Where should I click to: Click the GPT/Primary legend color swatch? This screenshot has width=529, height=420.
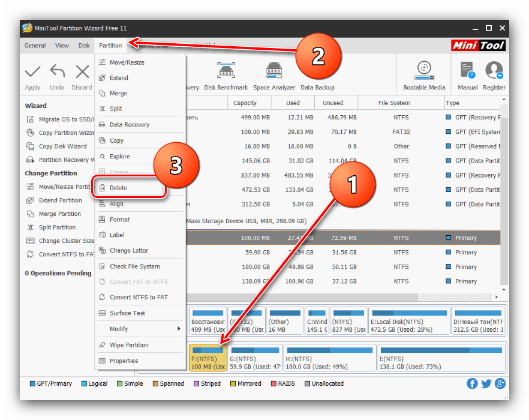[33, 383]
